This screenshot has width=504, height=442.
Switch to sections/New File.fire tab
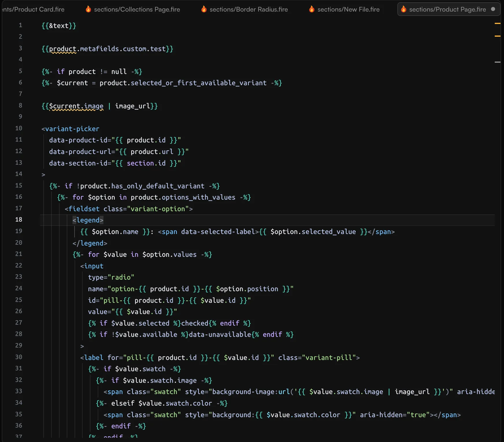[344, 9]
